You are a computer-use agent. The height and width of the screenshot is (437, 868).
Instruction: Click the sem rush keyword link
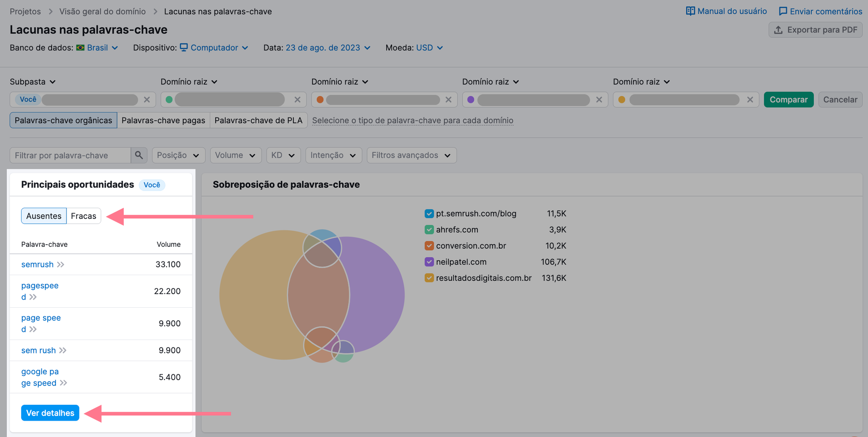39,350
